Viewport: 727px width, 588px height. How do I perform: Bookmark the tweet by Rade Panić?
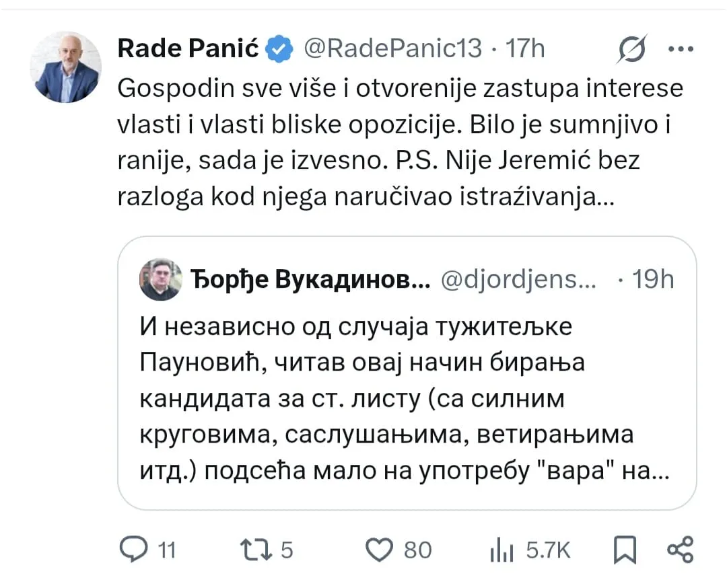[625, 550]
